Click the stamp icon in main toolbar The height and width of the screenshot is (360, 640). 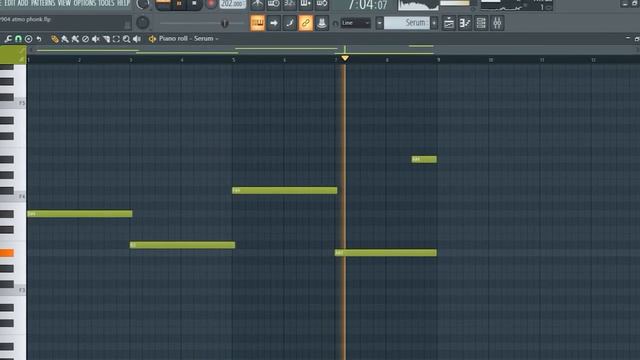point(322,23)
